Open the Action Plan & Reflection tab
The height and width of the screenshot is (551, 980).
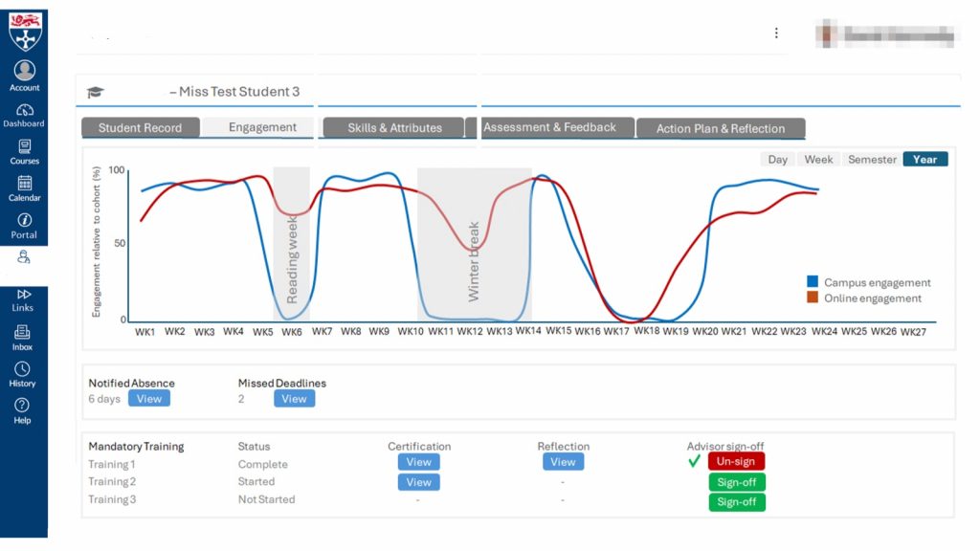pos(720,129)
